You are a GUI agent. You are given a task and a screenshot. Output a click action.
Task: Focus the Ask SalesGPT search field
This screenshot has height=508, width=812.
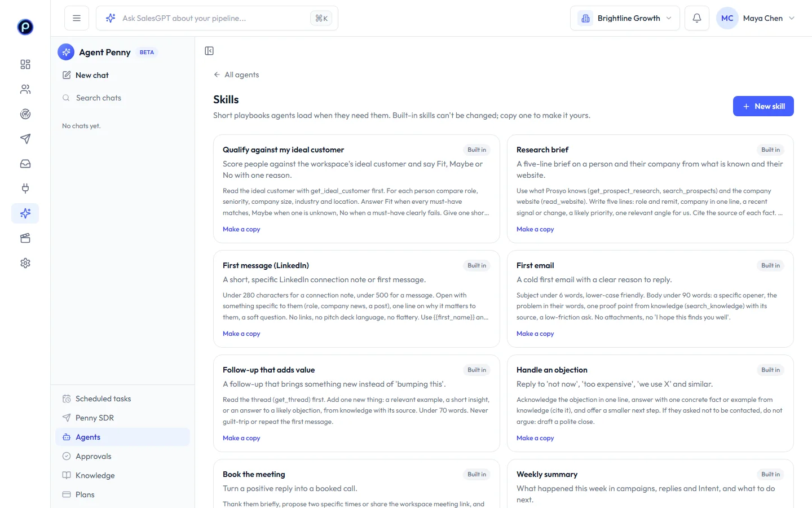217,18
